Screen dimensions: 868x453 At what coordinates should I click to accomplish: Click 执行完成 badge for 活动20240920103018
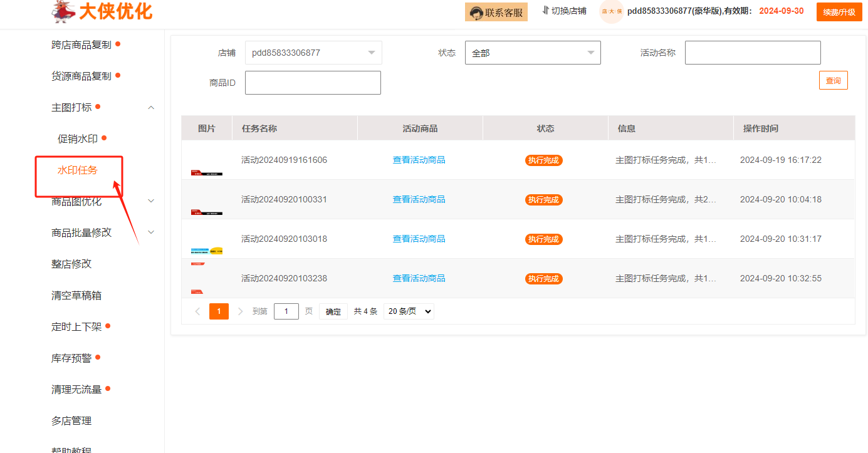click(x=544, y=239)
